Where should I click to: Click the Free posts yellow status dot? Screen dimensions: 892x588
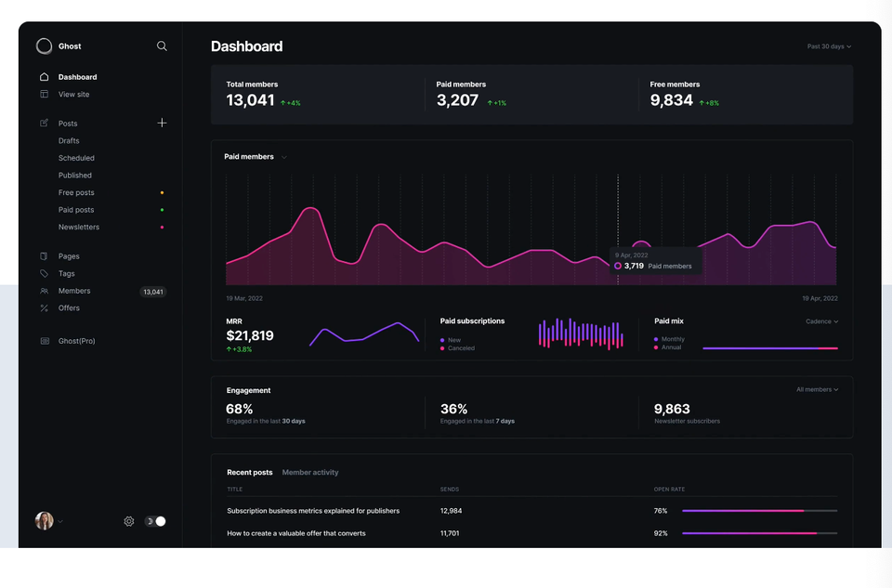click(x=162, y=192)
